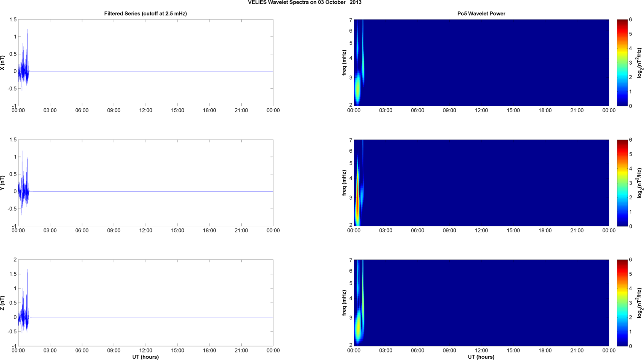Viewport: 644px width, 360px height.
Task: Select the VELIES Wavelet Spectra figure title
Action: (305, 3)
